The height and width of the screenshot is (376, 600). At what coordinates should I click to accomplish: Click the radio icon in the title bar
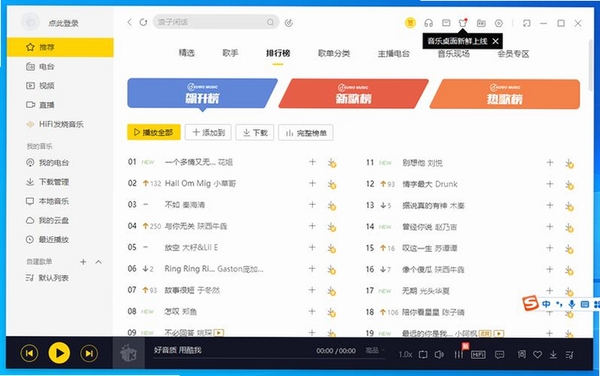(481, 23)
